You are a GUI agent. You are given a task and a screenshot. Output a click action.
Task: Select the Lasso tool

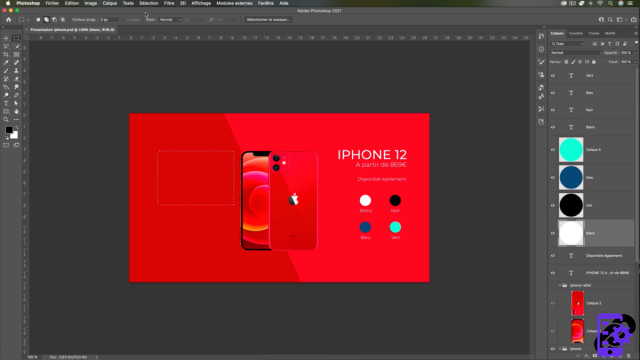click(6, 47)
